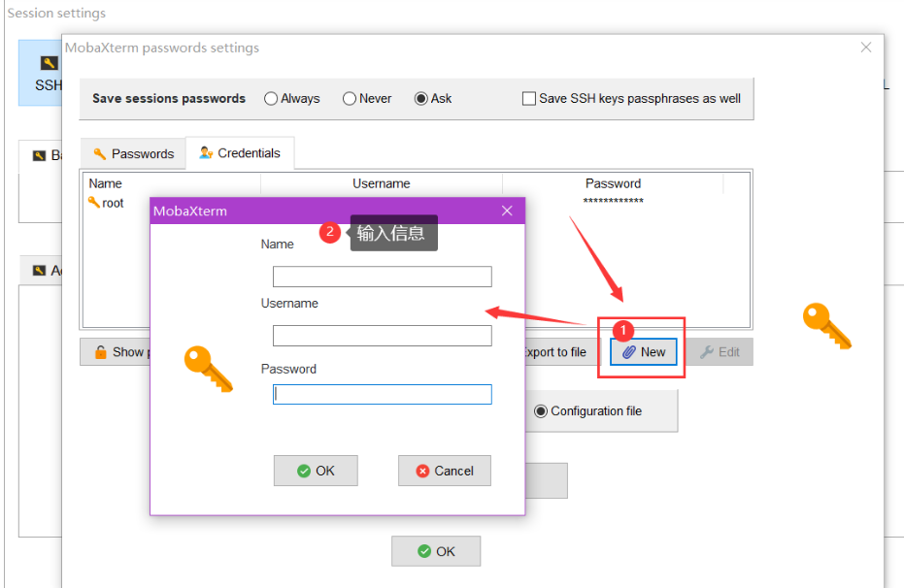Click the user icon on the Credentials tab
The height and width of the screenshot is (588, 904).
click(206, 152)
